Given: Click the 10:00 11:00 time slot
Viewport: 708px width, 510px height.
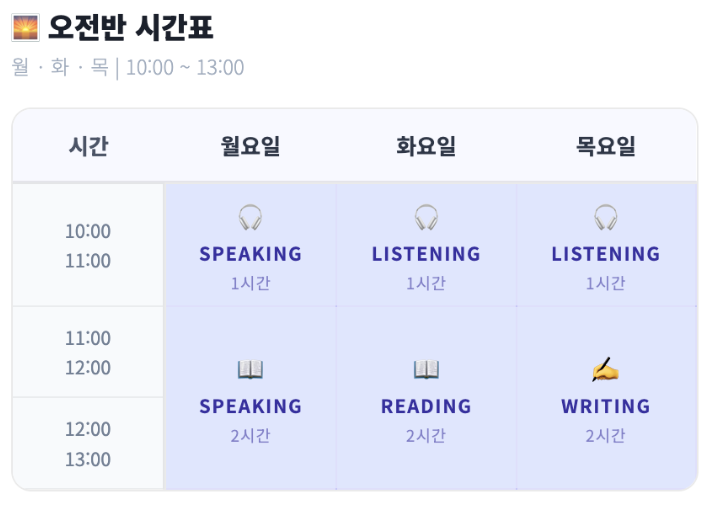Looking at the screenshot, I should point(88,245).
